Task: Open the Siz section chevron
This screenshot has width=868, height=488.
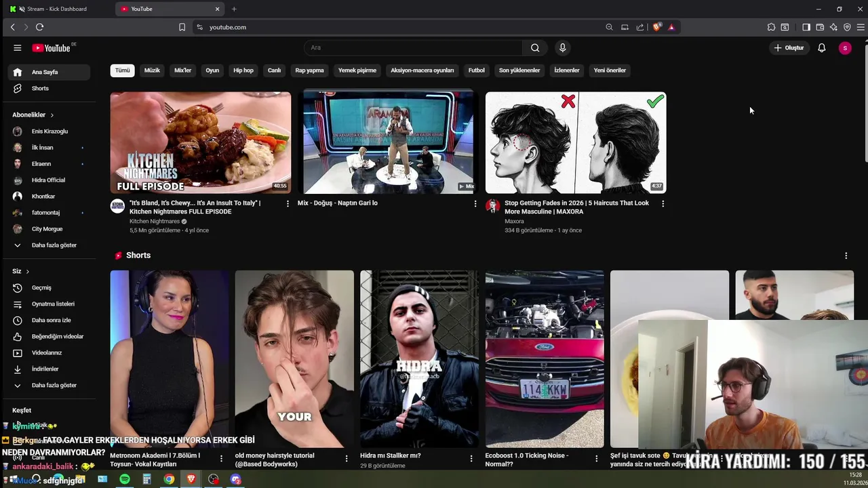Action: point(27,271)
